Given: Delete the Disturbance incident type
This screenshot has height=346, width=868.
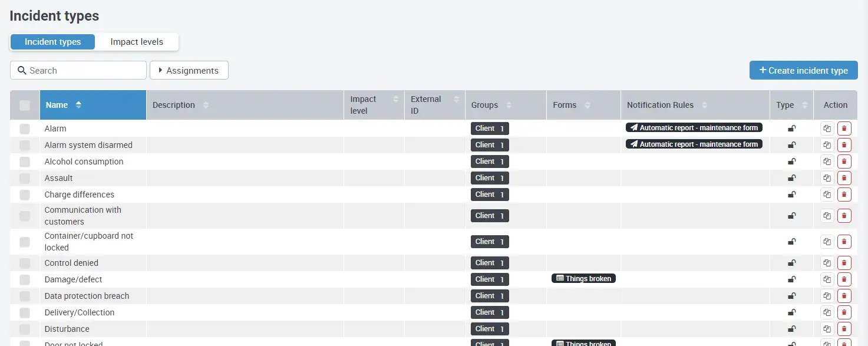Looking at the screenshot, I should click(844, 329).
